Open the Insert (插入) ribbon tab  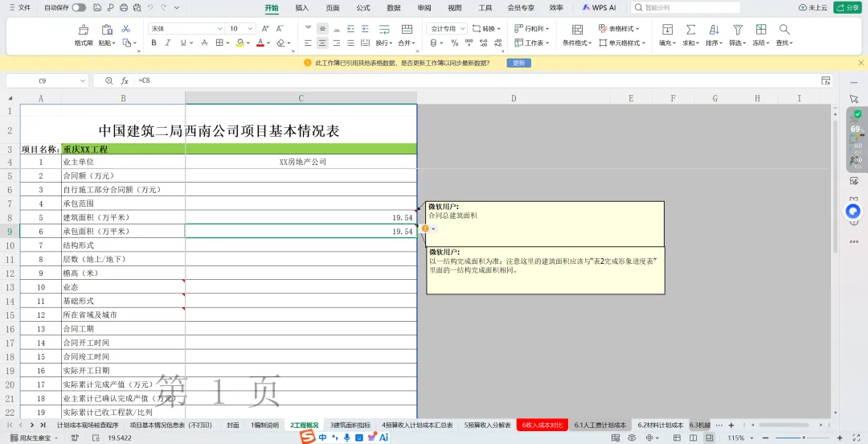[x=302, y=8]
